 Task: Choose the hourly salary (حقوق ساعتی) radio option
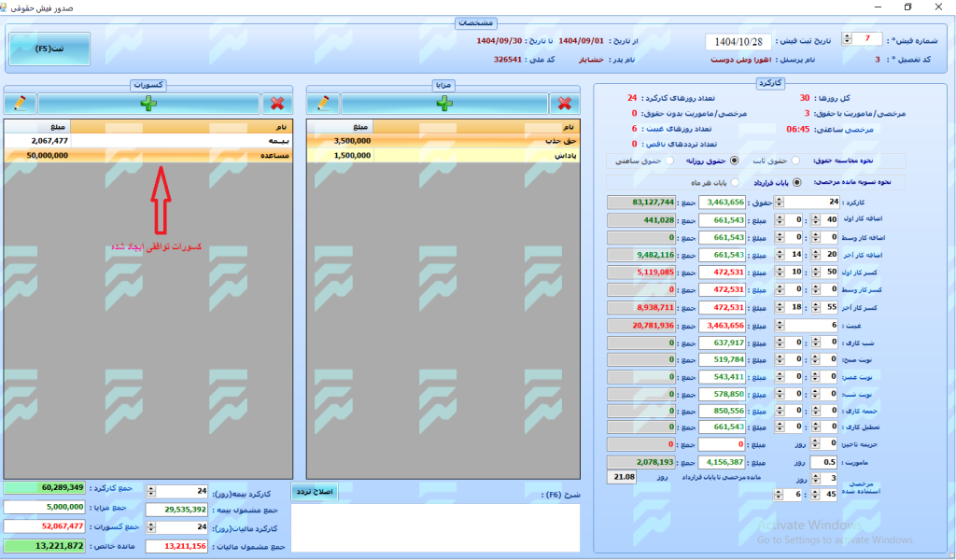coord(670,161)
